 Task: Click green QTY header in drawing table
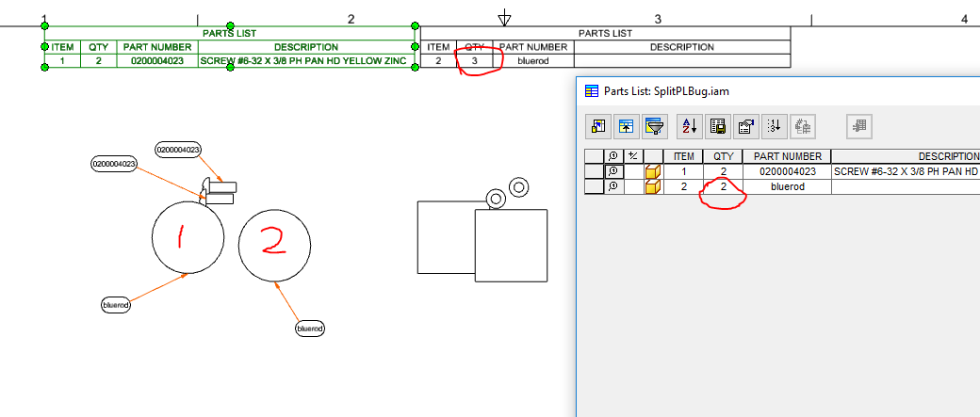click(x=99, y=47)
